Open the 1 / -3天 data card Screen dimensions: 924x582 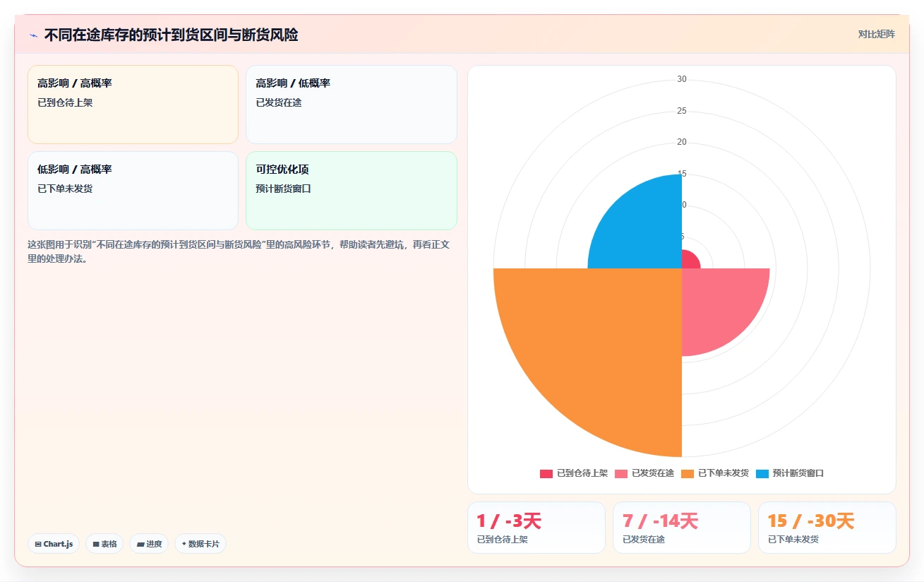coord(536,528)
